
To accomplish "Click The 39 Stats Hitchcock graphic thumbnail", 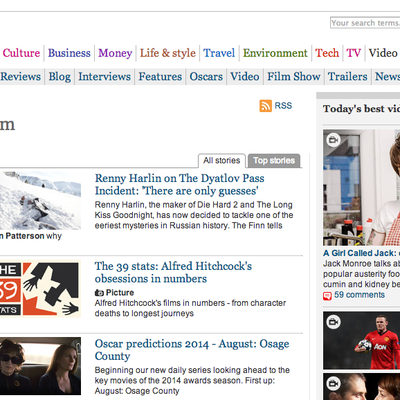I will (39, 289).
